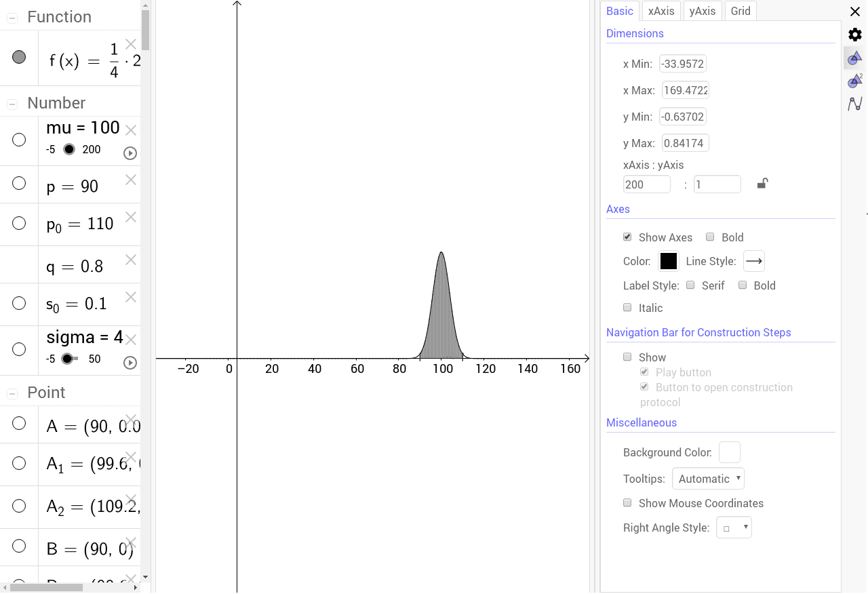Enable the Bold axes checkbox
Image resolution: width=868 pixels, height=594 pixels.
click(710, 237)
